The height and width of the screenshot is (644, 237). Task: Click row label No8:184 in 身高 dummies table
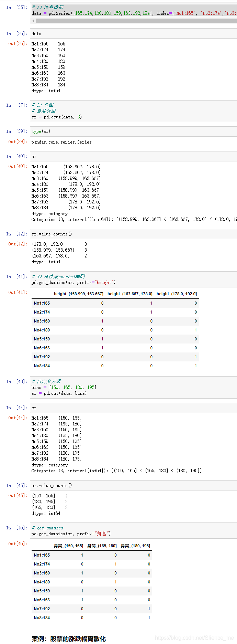tap(42, 618)
